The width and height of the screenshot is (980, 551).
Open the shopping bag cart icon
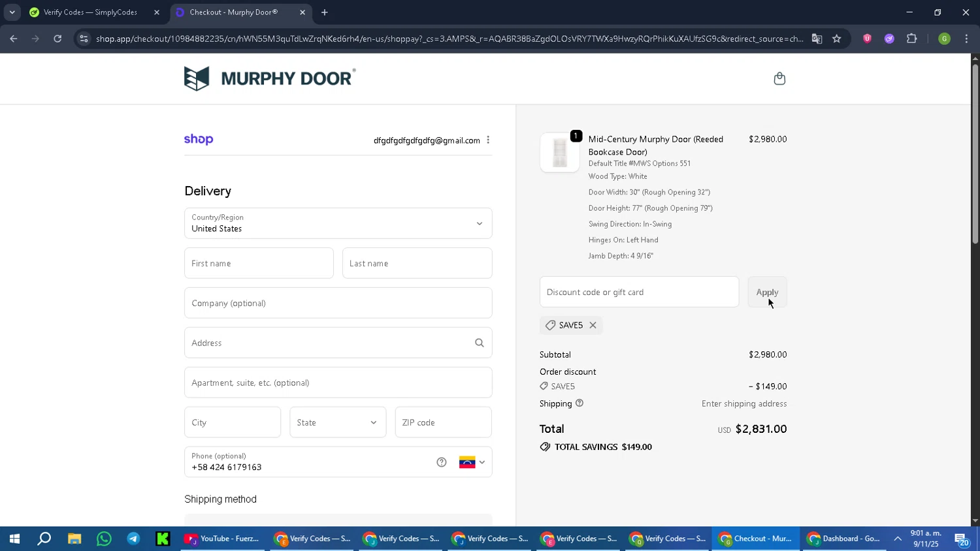pos(779,79)
